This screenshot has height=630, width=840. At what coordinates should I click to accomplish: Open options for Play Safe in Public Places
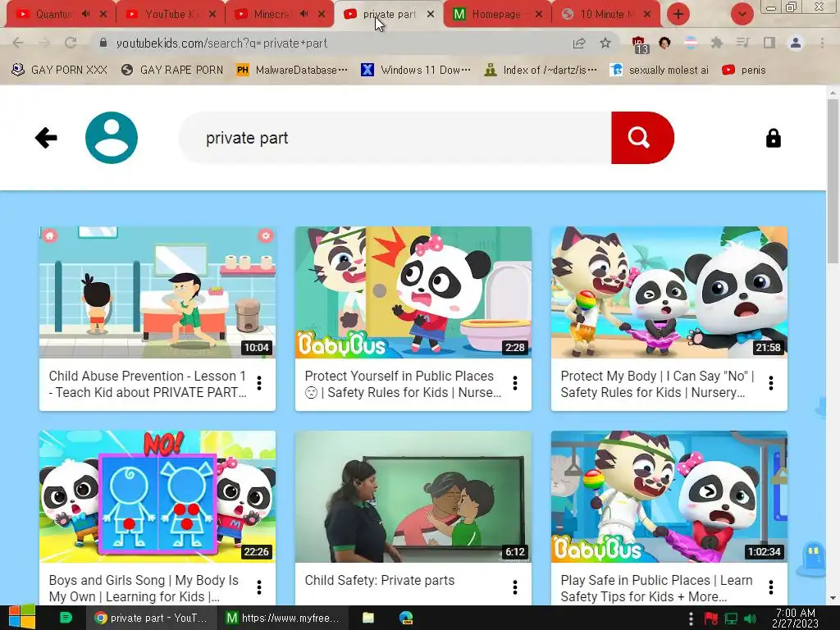pyautogui.click(x=771, y=587)
